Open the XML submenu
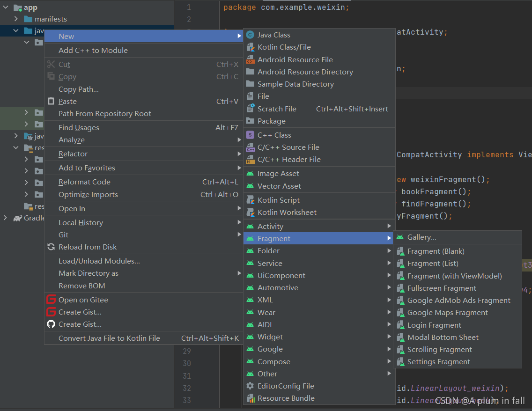 318,300
